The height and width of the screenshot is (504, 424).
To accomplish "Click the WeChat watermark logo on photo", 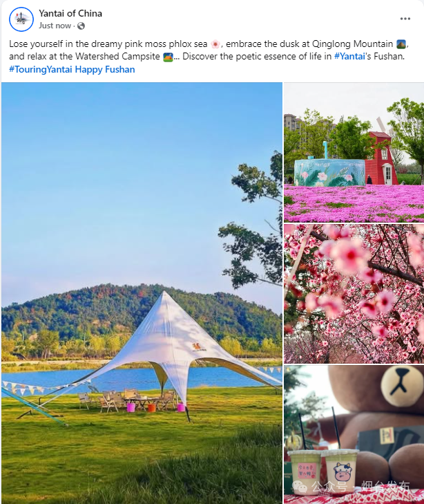I will click(x=300, y=486).
